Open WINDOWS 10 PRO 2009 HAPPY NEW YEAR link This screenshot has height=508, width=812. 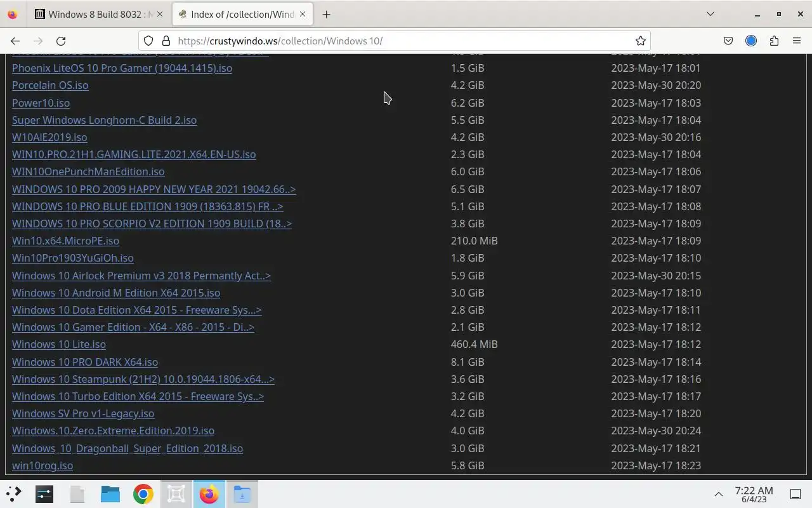click(154, 189)
